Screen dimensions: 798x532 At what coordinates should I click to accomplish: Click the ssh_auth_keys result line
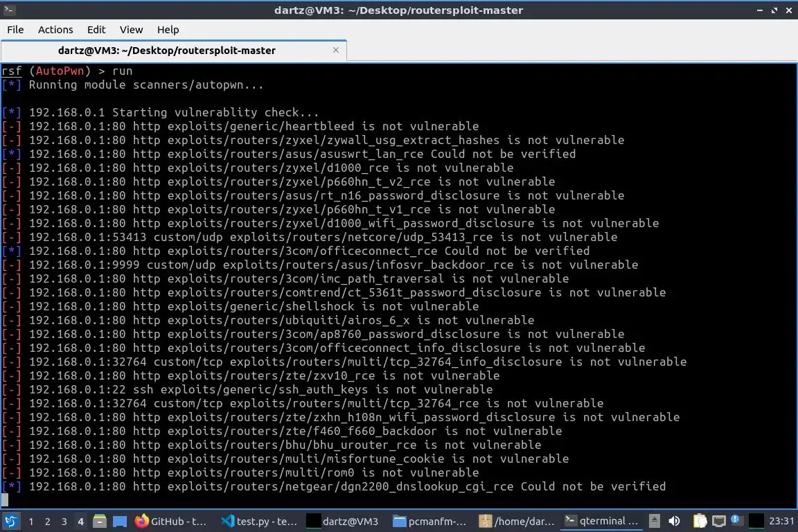247,389
